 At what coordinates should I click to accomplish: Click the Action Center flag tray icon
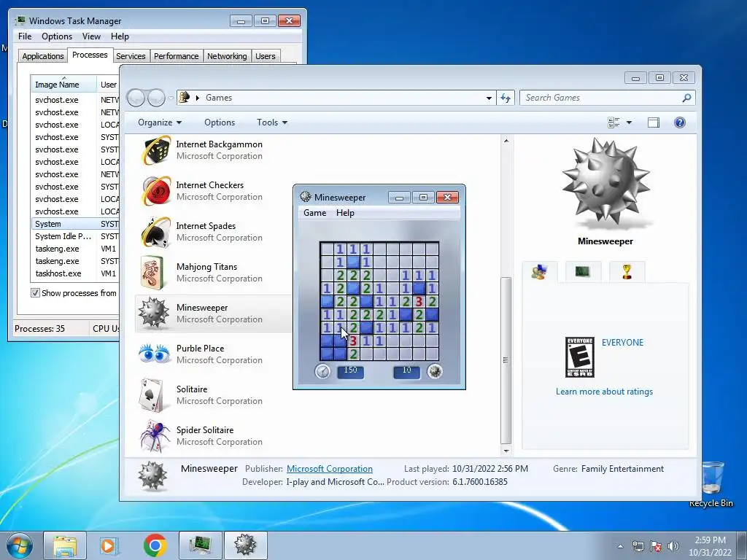coord(656,546)
